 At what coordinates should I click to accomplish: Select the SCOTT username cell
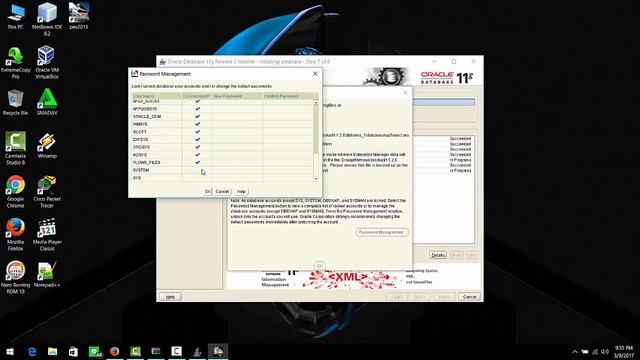(157, 132)
